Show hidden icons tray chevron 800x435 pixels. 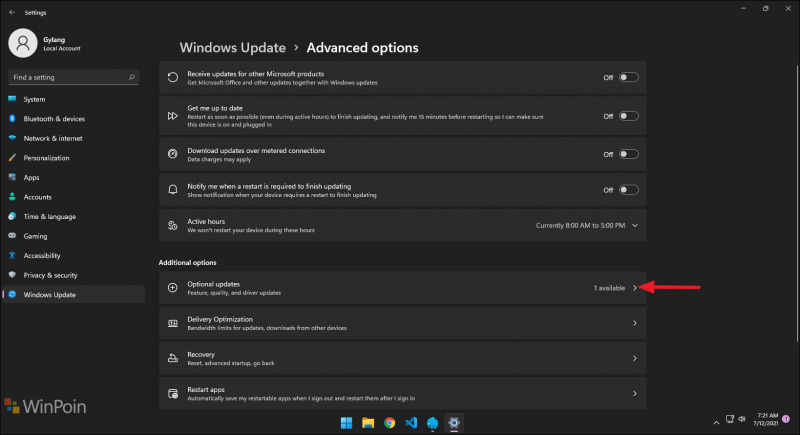click(x=716, y=422)
